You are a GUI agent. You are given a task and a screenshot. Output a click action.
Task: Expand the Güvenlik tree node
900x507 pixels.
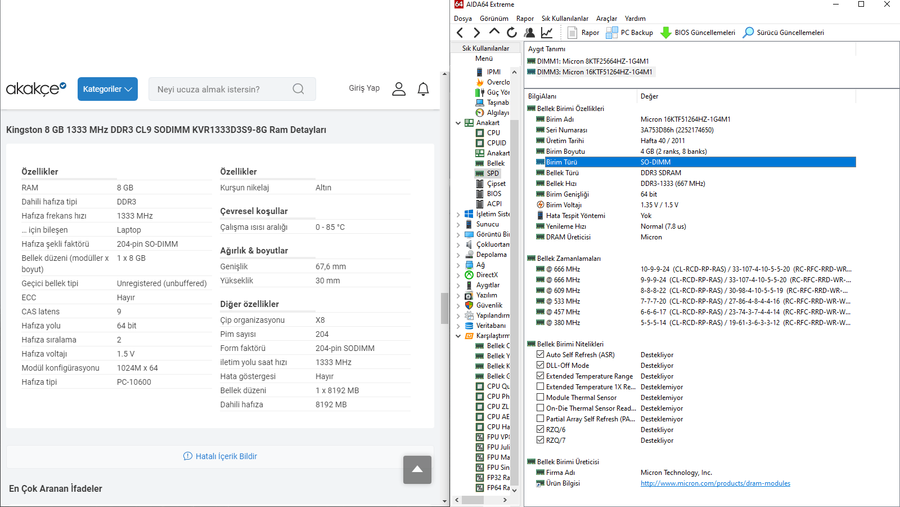coord(458,305)
